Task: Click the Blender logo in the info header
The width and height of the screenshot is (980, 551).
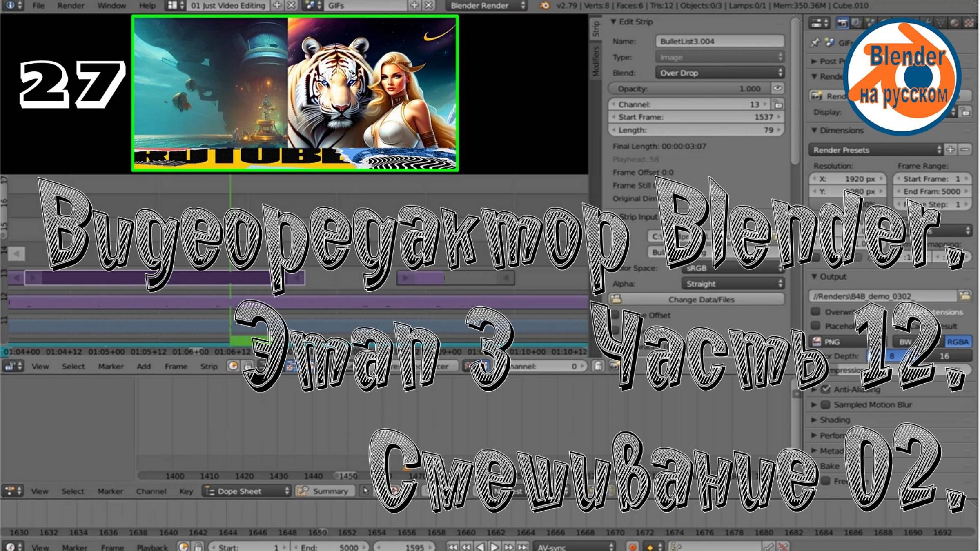Action: tap(544, 6)
